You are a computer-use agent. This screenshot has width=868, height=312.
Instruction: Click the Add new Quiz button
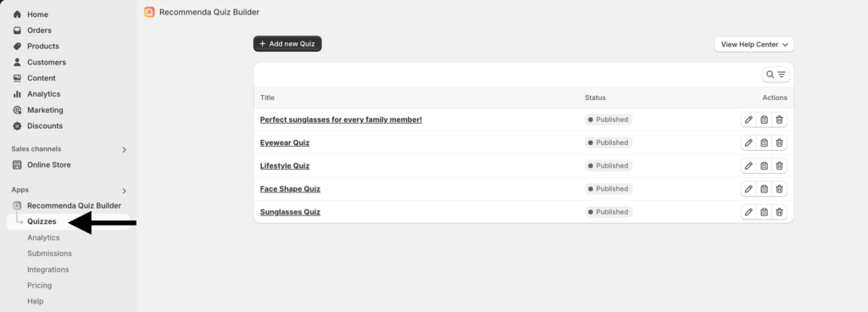287,44
